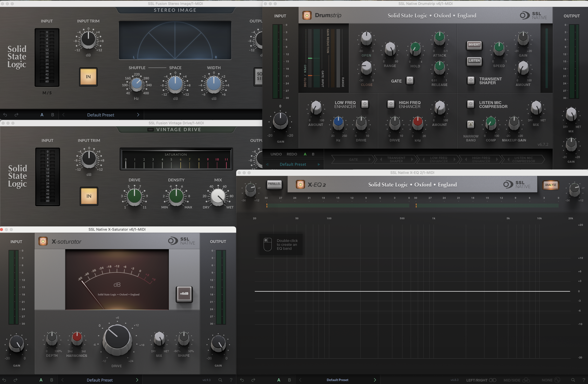Click Vintage Drive MIX knob

click(218, 197)
